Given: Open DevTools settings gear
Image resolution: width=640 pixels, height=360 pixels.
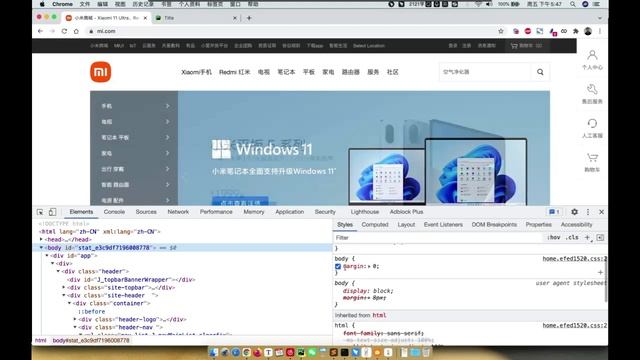Looking at the screenshot, I should point(574,212).
